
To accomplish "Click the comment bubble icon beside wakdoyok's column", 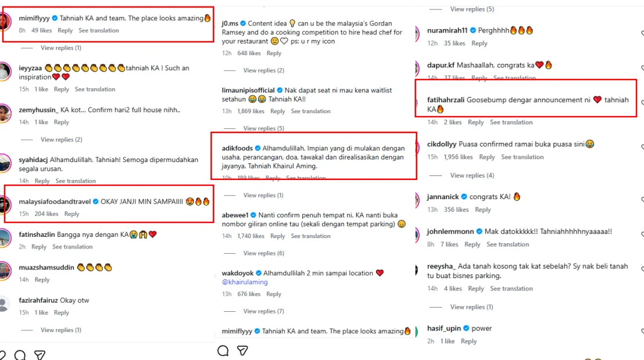I will tap(223, 351).
